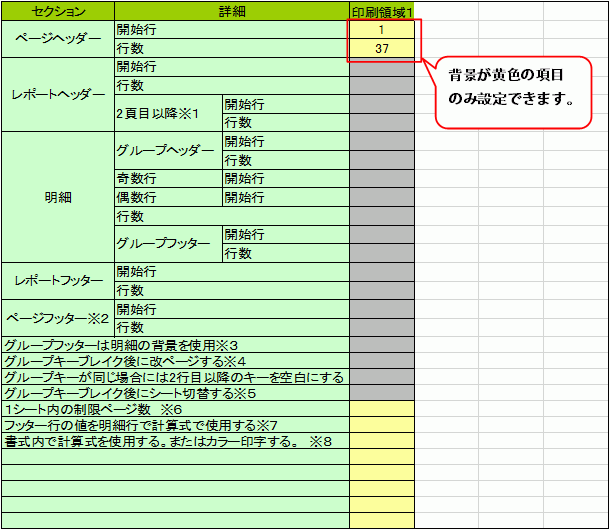The image size is (610, 530).
Task: Select the 明細 section cell
Action: [58, 197]
